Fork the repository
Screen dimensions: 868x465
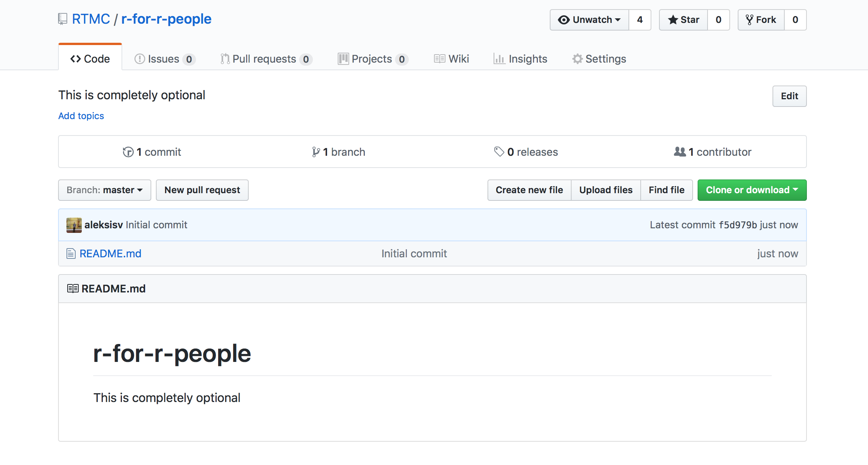pyautogui.click(x=761, y=20)
